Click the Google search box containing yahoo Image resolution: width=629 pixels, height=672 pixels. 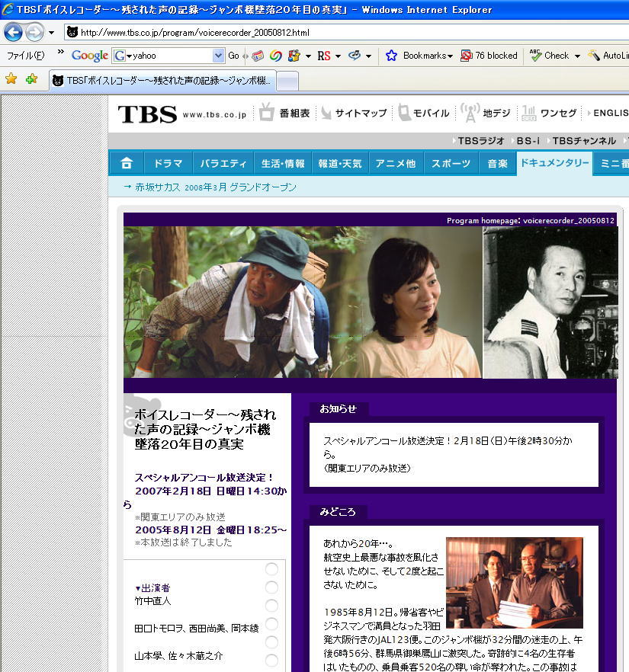pyautogui.click(x=169, y=56)
